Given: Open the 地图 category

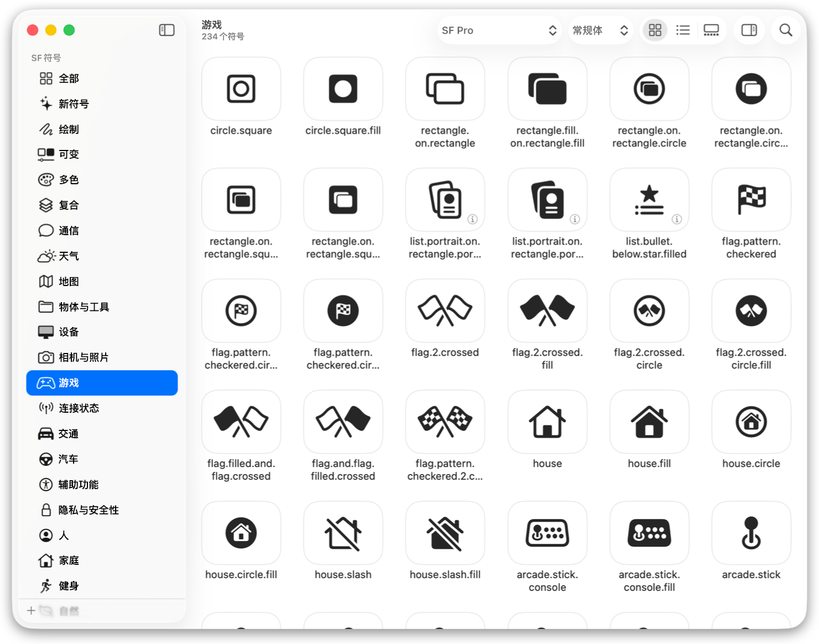Looking at the screenshot, I should pyautogui.click(x=102, y=282).
